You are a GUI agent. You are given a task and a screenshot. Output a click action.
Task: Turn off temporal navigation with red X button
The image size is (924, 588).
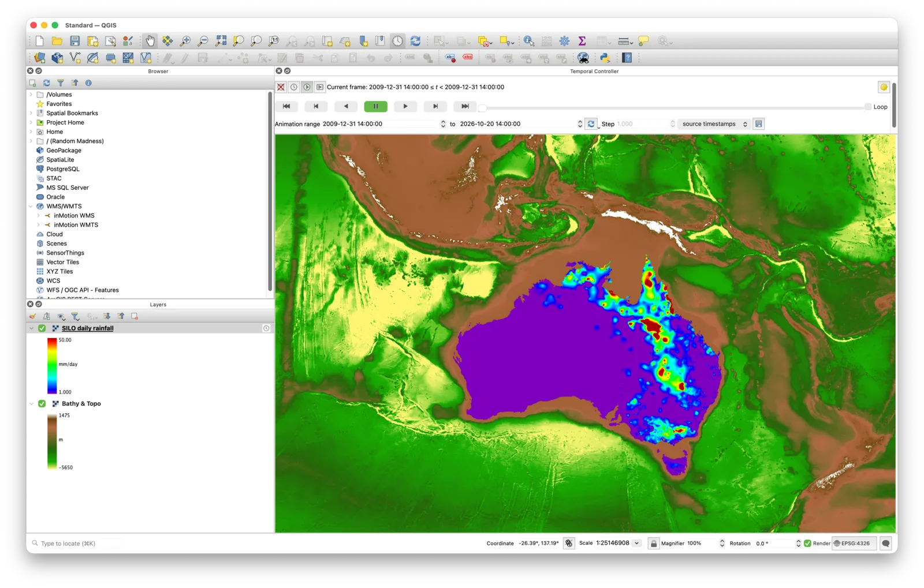[281, 87]
